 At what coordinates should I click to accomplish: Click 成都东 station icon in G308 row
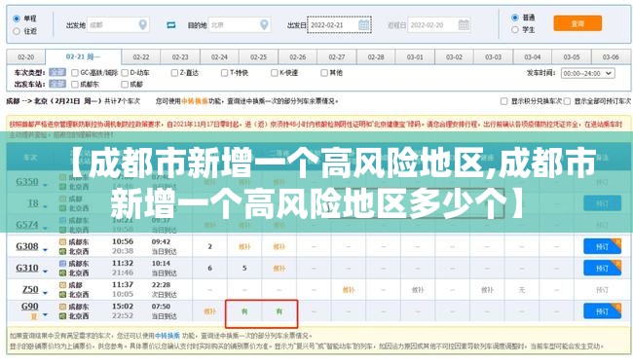(x=62, y=241)
